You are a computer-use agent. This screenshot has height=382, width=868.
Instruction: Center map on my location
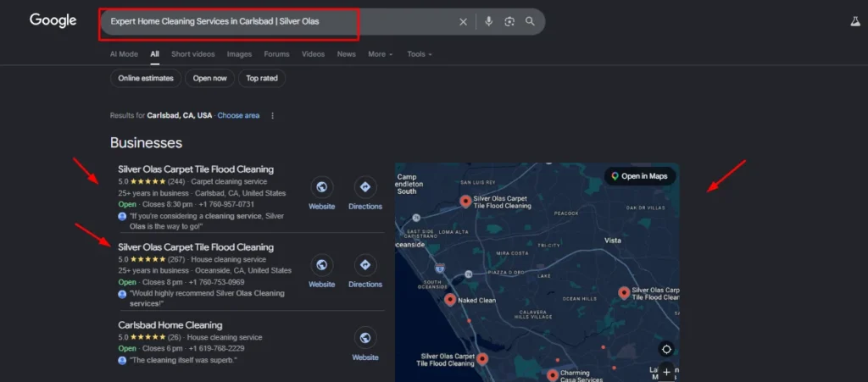666,349
